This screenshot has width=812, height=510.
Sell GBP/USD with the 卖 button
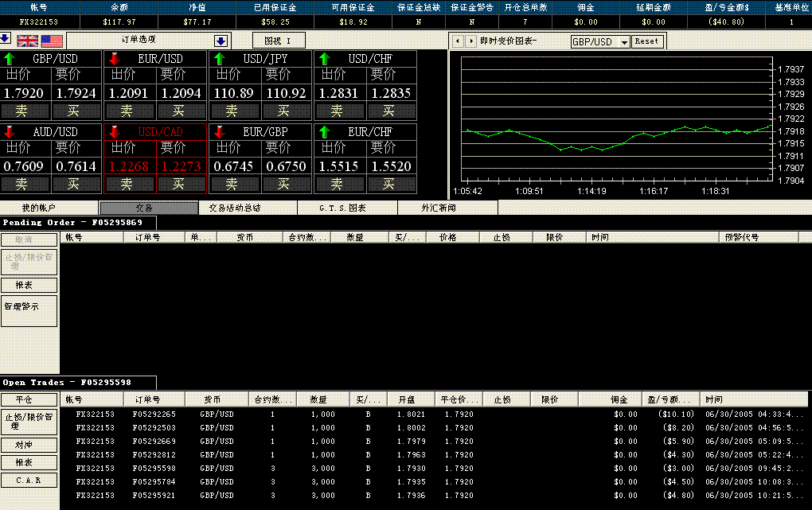25,111
